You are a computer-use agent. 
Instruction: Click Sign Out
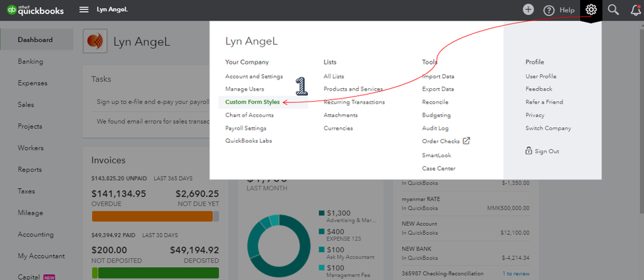coord(547,151)
